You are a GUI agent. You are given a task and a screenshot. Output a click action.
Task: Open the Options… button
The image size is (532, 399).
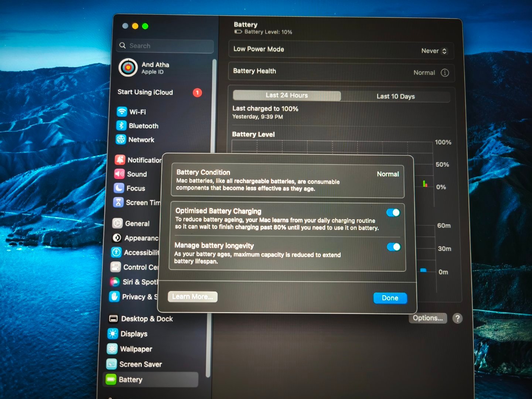(x=428, y=318)
